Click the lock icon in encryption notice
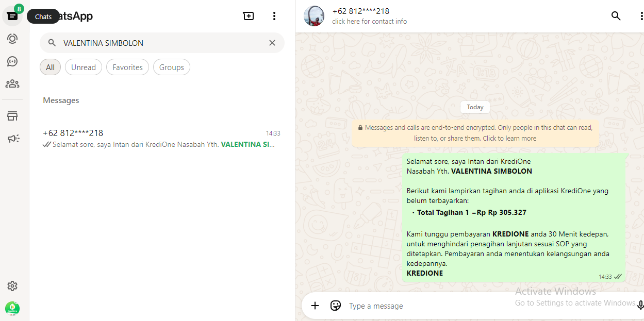Screen dimensions: 644x321 coord(360,127)
